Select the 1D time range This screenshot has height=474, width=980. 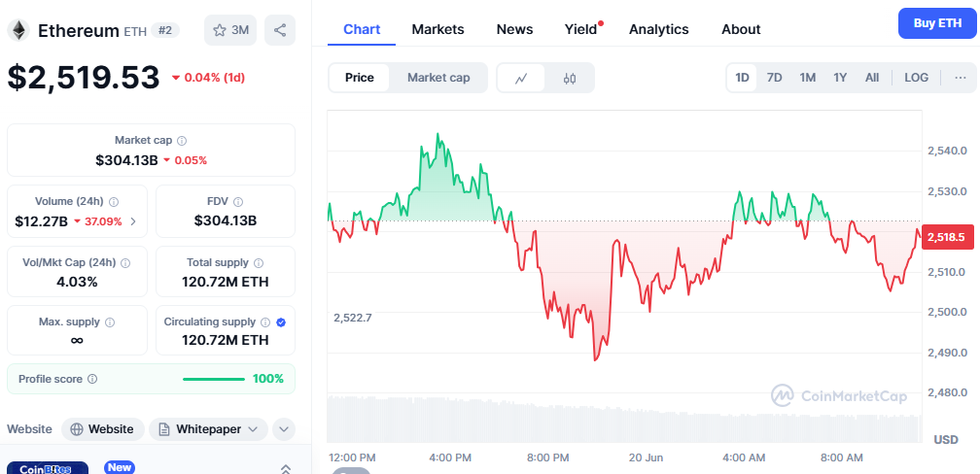[742, 78]
